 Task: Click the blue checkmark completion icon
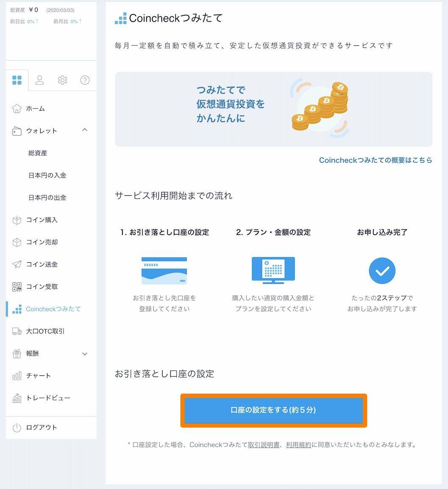pos(382,271)
